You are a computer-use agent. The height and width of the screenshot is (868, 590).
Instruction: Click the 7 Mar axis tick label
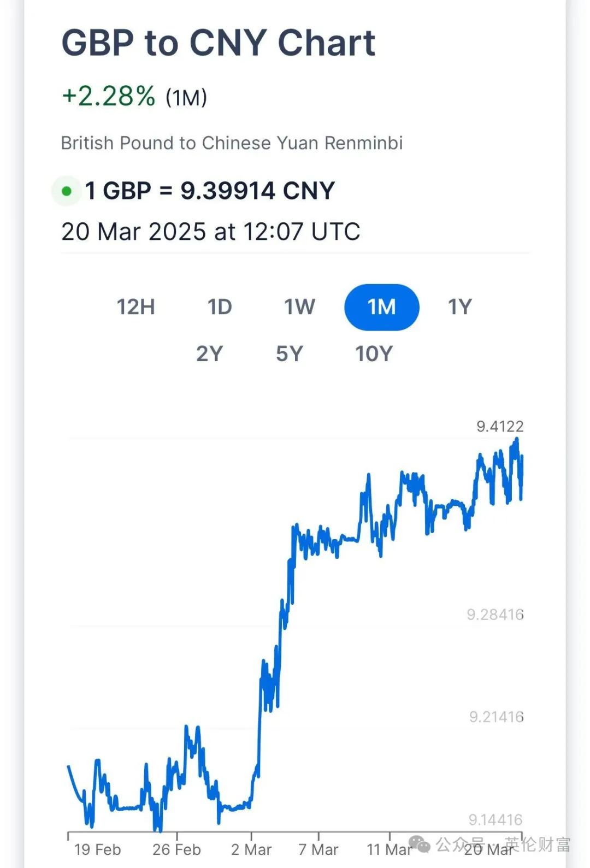click(318, 849)
